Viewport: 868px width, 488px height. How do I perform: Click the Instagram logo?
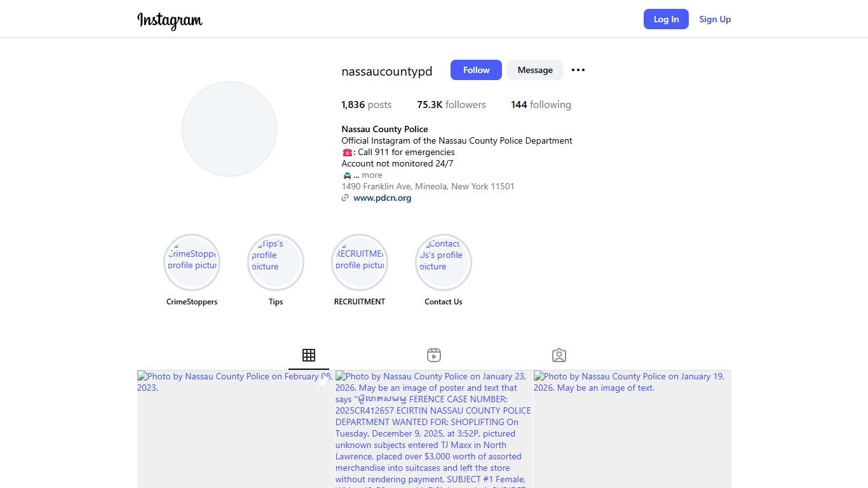coord(170,20)
